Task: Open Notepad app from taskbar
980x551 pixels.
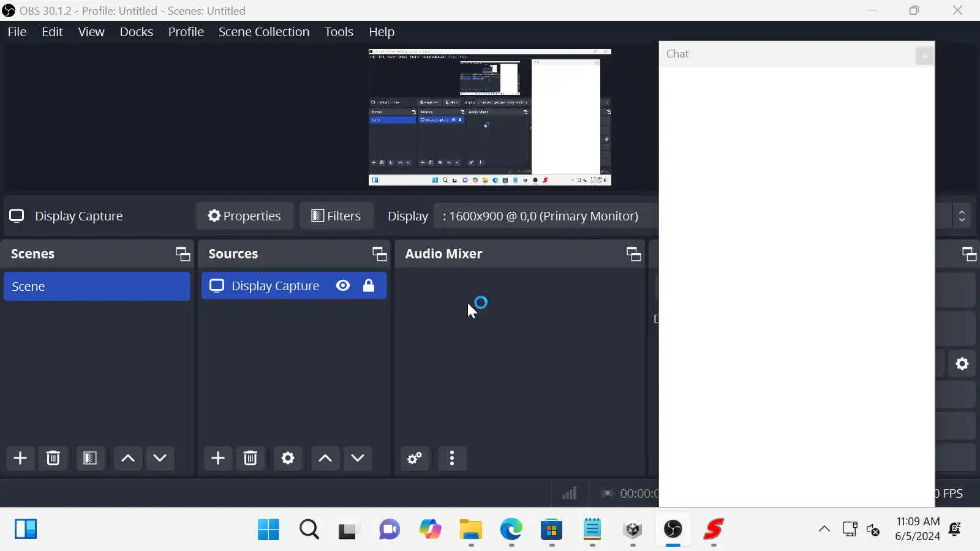Action: point(592,530)
